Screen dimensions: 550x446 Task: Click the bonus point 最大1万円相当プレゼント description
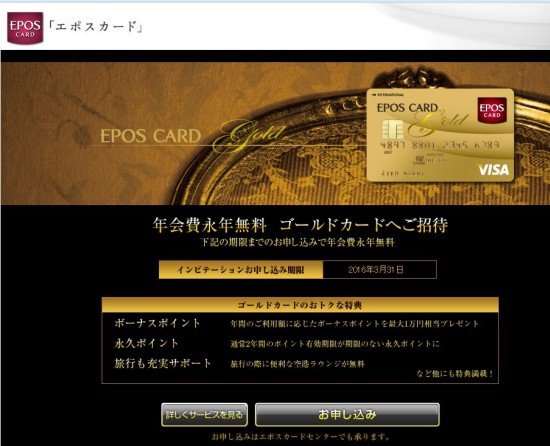point(355,324)
